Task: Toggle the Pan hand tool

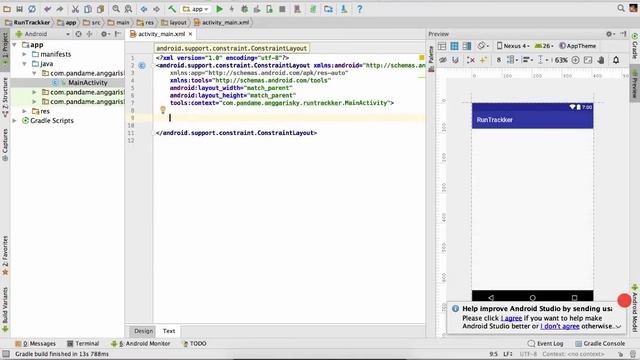Action: coord(600,60)
